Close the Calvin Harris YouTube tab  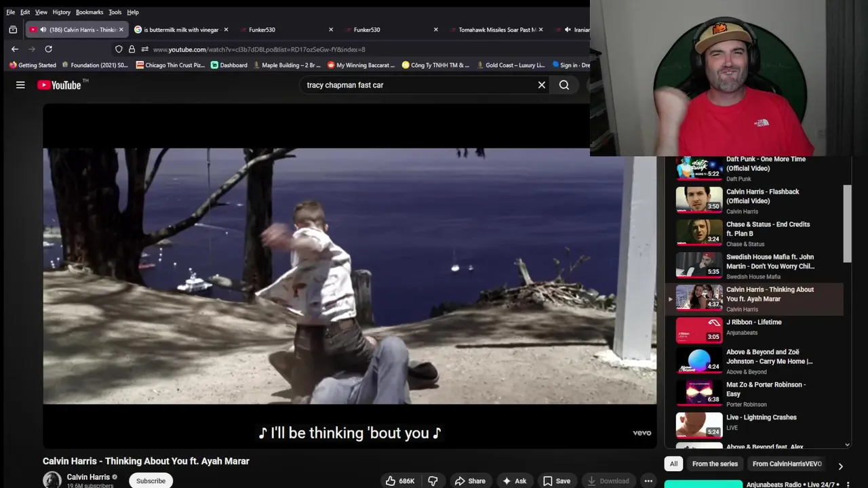click(121, 30)
